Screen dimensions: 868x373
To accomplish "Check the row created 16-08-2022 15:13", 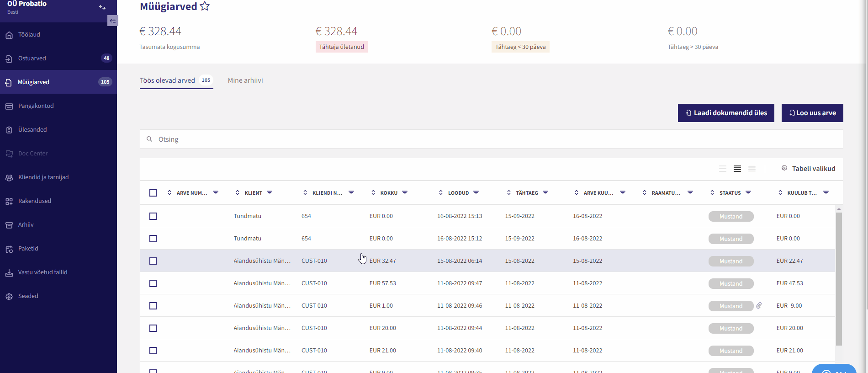I will click(153, 216).
